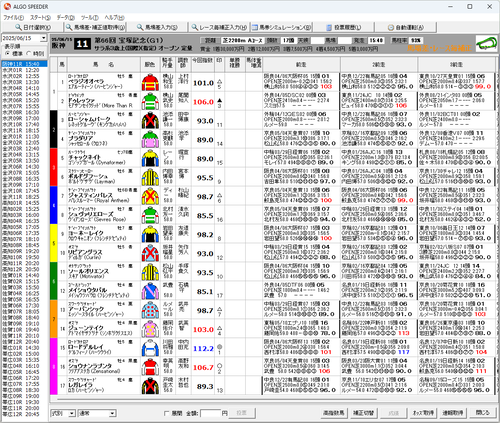Enable the 展開 checkbox at the bottom
The image size is (500, 423).
[167, 413]
